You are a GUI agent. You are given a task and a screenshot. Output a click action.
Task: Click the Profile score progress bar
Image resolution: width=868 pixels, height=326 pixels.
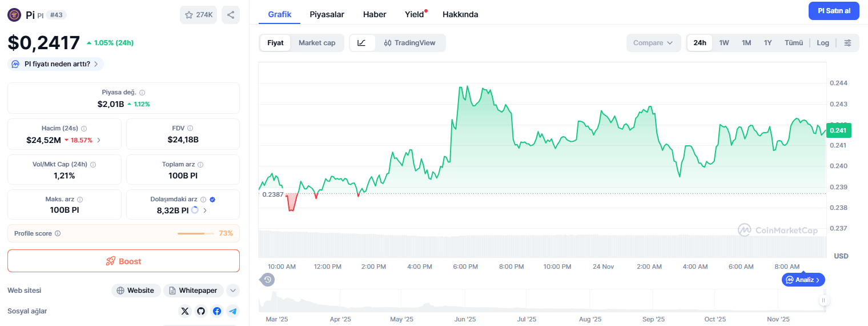click(196, 233)
